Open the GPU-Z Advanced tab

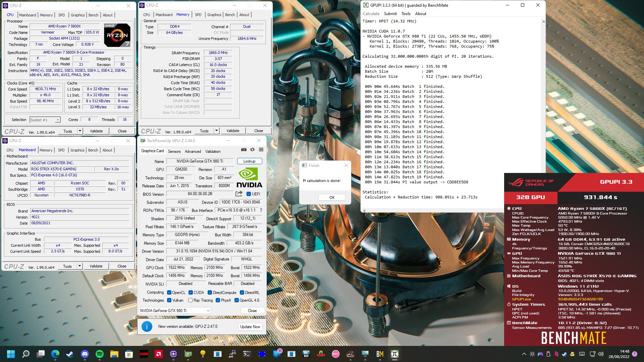pos(193,152)
